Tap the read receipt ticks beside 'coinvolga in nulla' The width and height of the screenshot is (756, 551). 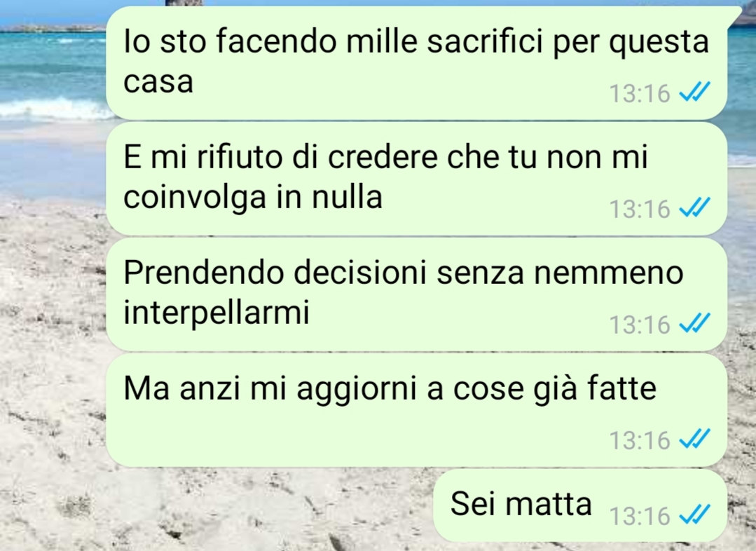click(694, 208)
